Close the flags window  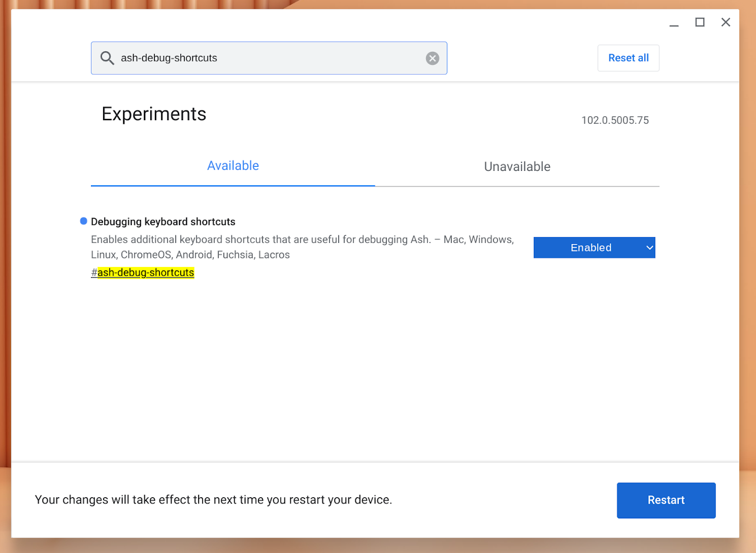(x=725, y=22)
